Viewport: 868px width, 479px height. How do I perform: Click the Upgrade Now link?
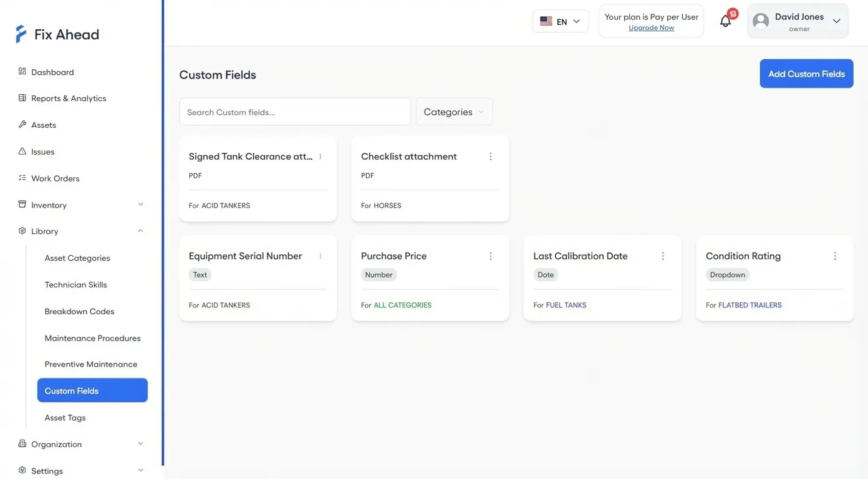pos(651,27)
